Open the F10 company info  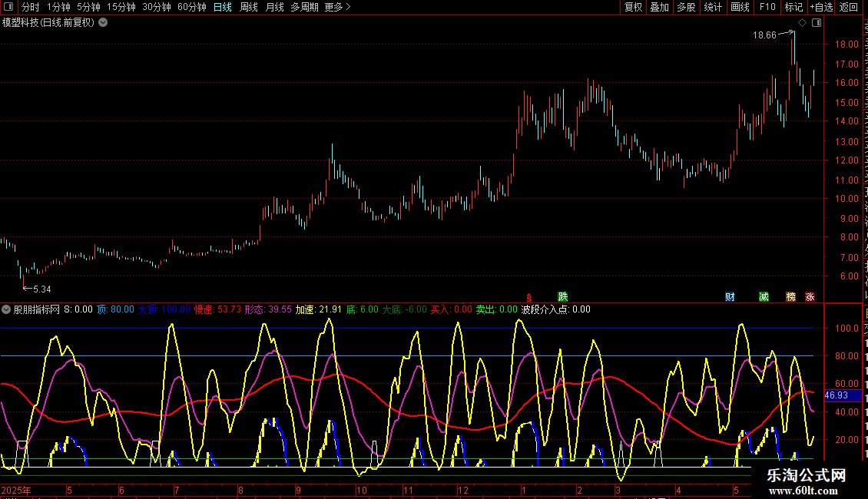(x=767, y=7)
